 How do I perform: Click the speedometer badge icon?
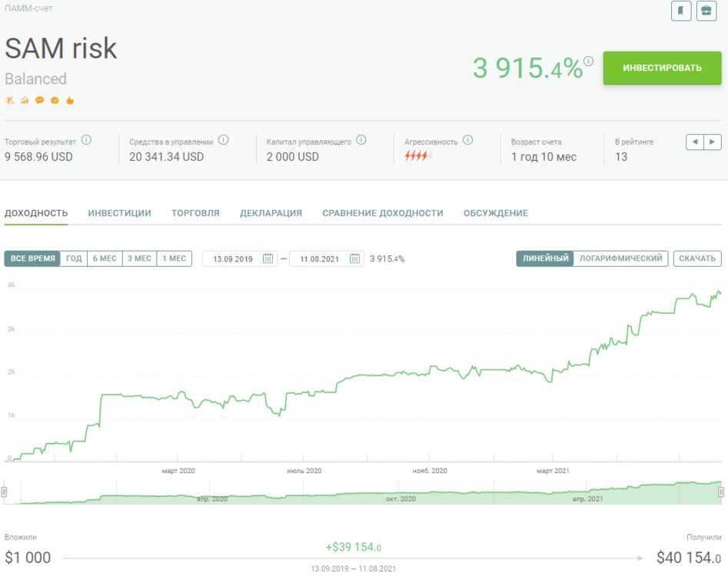[55, 100]
